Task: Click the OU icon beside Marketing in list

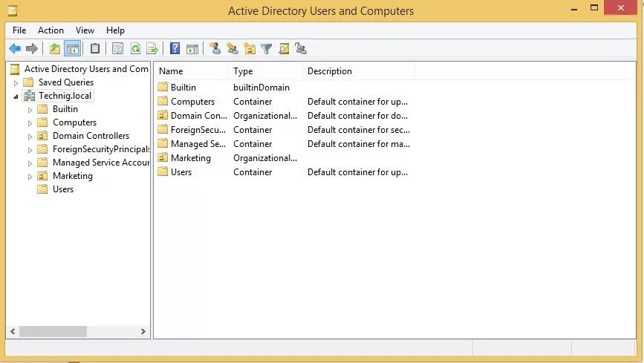Action: (163, 157)
